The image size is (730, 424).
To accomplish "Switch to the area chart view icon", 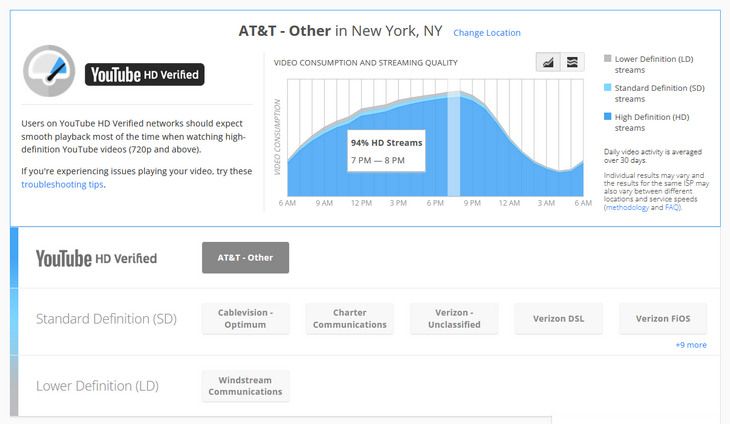I will [x=548, y=62].
